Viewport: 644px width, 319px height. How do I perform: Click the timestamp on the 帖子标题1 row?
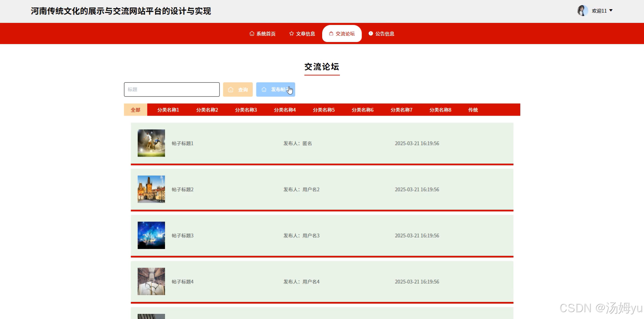tap(417, 143)
